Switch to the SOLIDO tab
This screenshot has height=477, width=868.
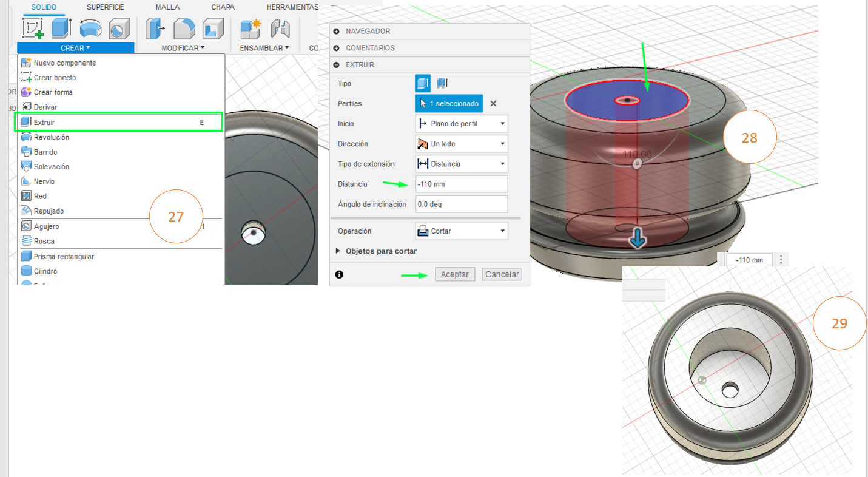pos(44,7)
